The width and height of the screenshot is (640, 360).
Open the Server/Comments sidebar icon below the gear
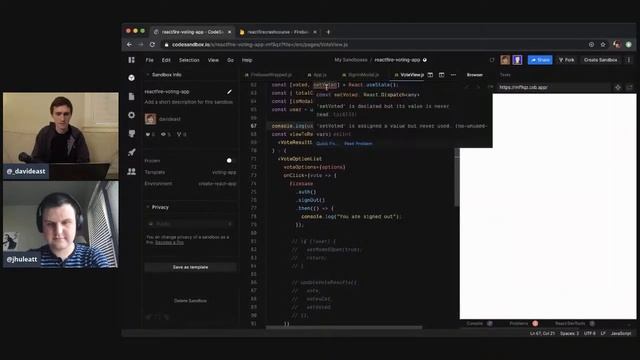[x=131, y=133]
